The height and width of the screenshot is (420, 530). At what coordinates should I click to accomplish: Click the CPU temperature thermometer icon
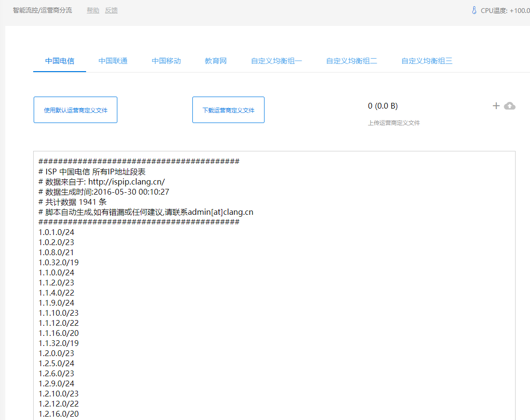click(474, 10)
